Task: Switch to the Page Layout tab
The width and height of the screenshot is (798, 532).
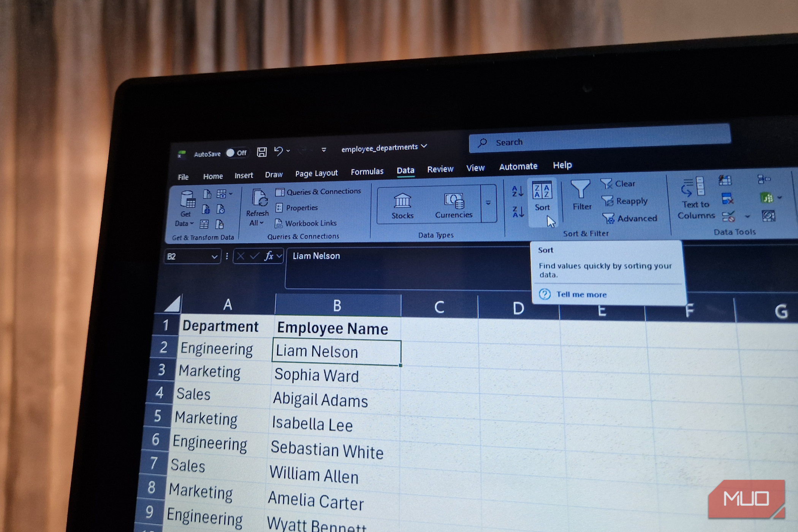Action: point(316,173)
